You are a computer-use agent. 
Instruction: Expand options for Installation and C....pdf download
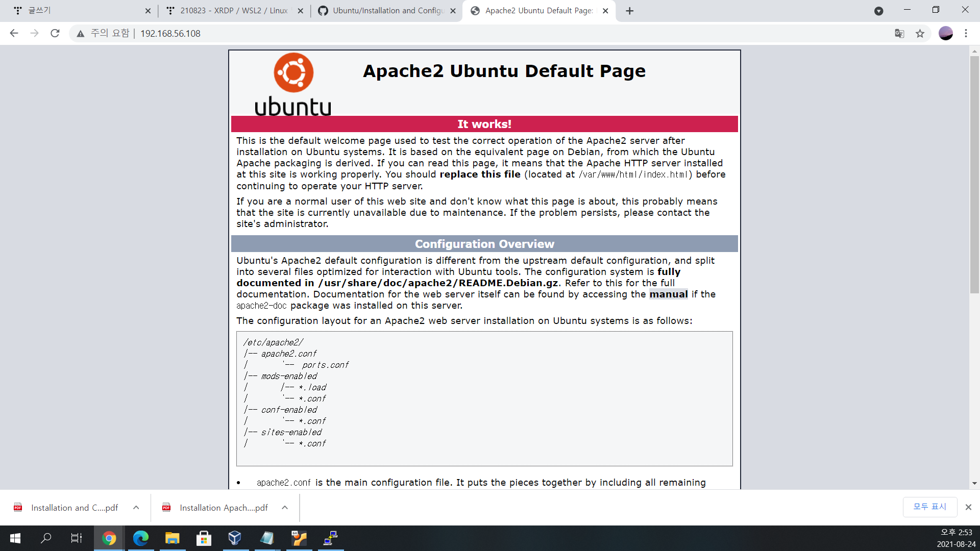pos(136,507)
